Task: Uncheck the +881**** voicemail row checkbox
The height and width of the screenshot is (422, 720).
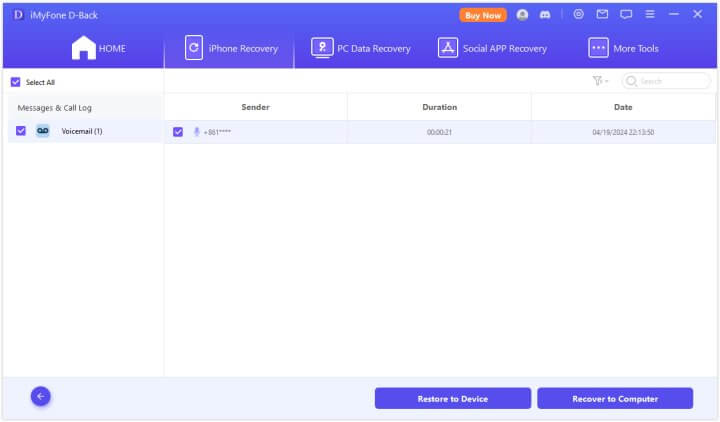Action: [x=178, y=132]
